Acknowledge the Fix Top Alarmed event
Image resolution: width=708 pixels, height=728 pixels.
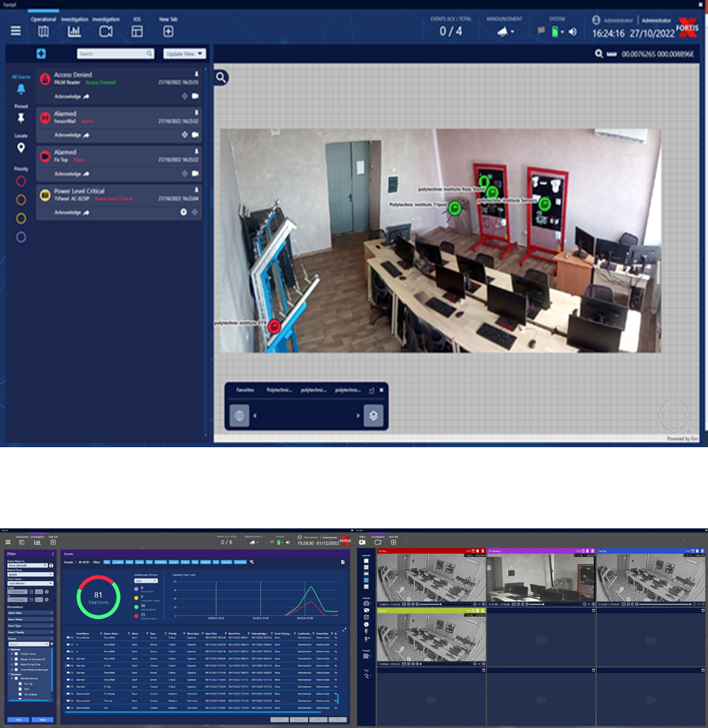72,174
